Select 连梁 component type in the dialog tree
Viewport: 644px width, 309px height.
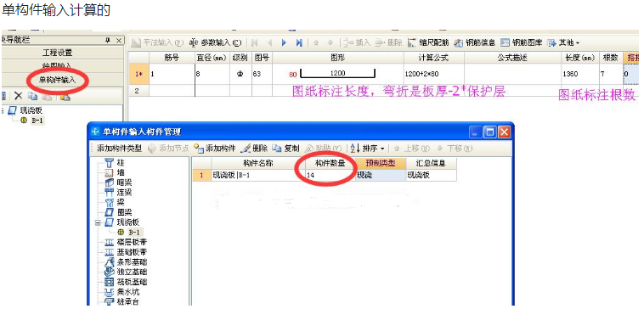click(119, 193)
